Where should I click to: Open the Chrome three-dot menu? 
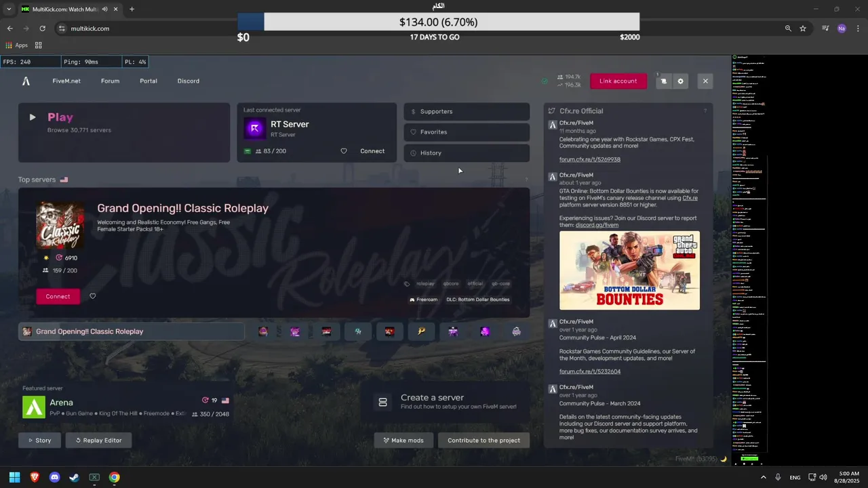(x=858, y=28)
